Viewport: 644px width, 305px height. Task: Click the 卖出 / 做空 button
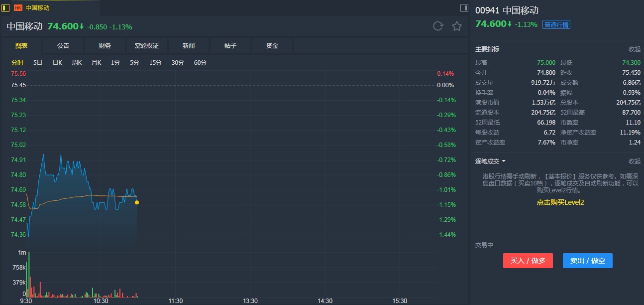(587, 261)
